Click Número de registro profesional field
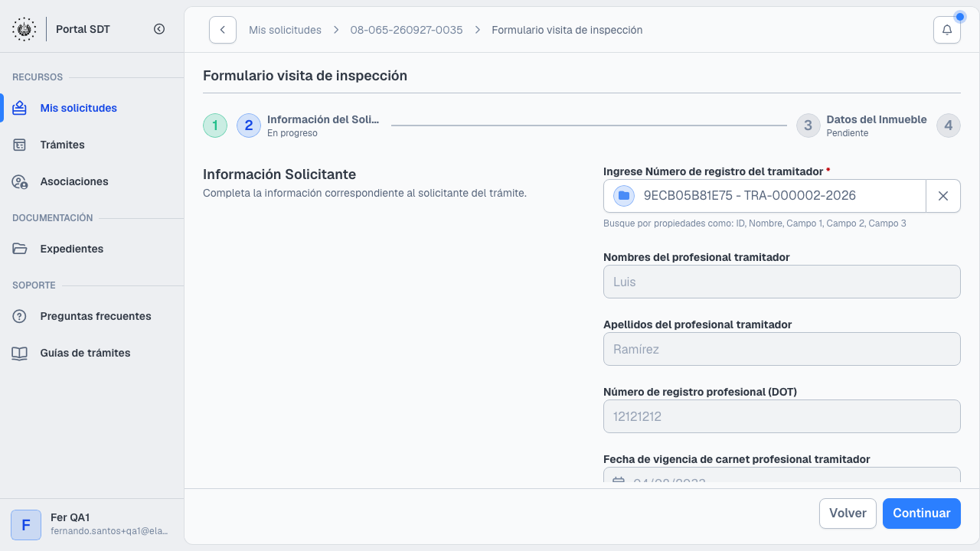This screenshot has width=980, height=551. [782, 416]
